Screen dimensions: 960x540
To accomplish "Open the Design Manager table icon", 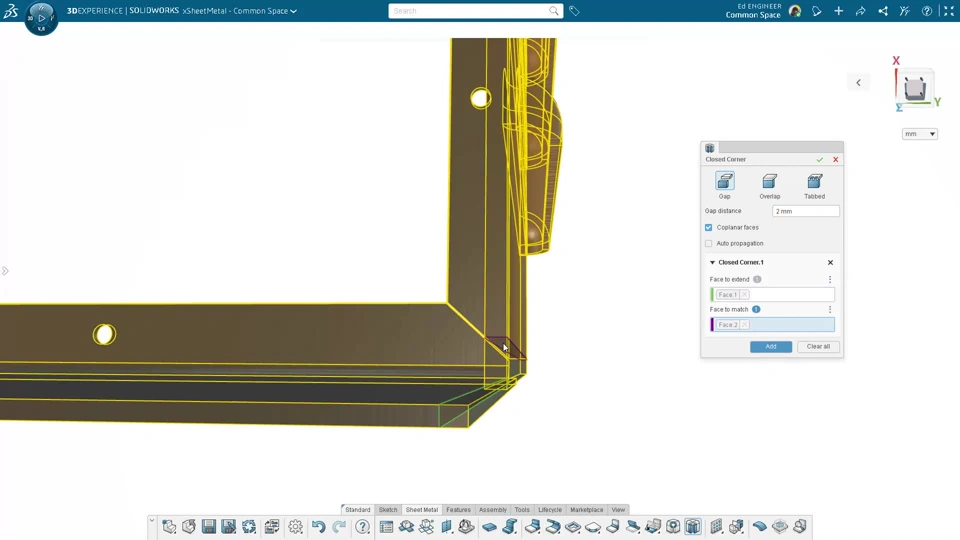I will (386, 527).
